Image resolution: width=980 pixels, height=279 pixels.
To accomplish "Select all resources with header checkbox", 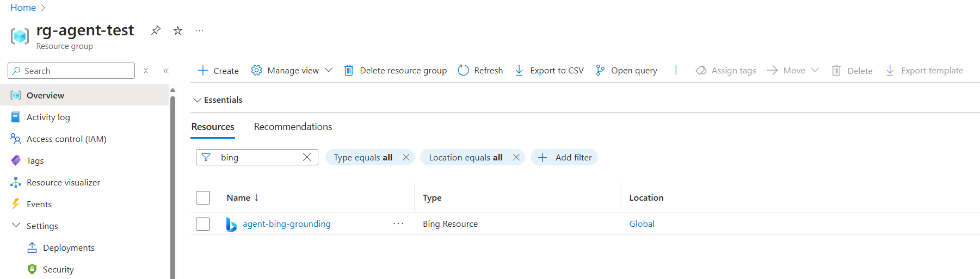I will [203, 197].
